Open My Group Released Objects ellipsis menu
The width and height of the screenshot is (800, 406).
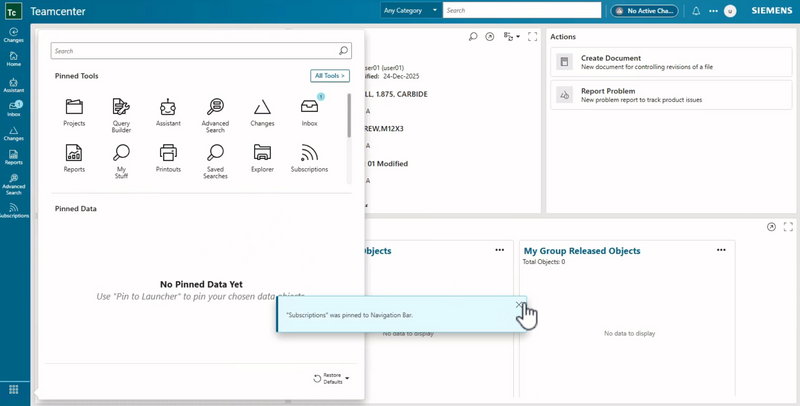(721, 250)
